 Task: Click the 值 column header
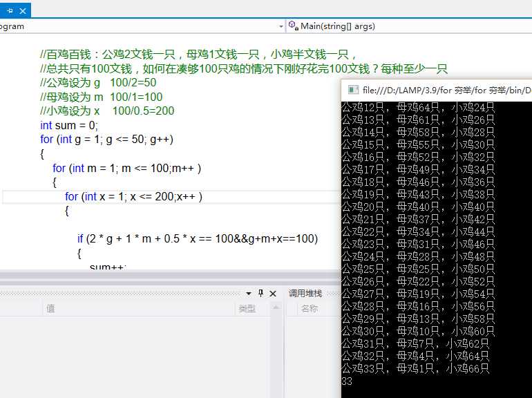[x=50, y=308]
